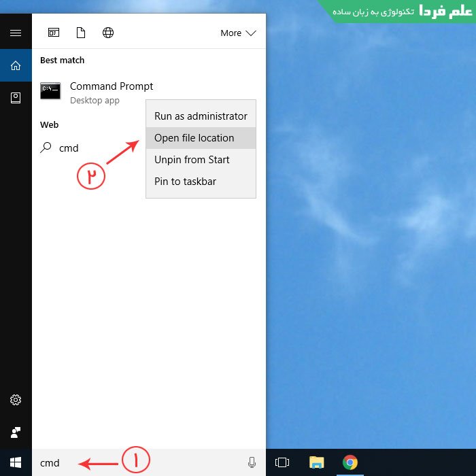This screenshot has width=476, height=476.
Task: Open Task View on the taskbar
Action: [x=282, y=462]
